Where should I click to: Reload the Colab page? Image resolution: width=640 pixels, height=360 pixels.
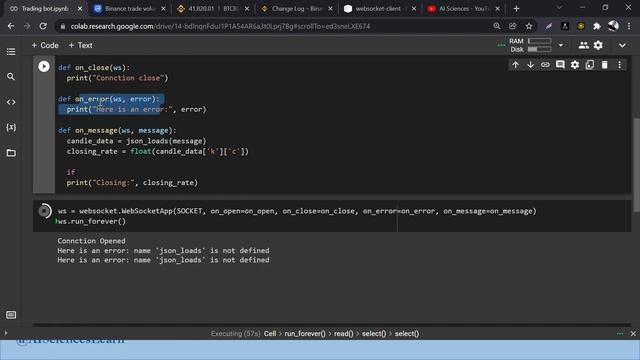(43, 26)
